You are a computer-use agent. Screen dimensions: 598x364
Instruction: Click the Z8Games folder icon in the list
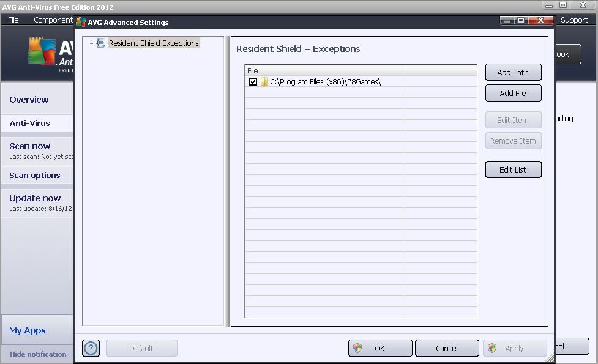264,81
